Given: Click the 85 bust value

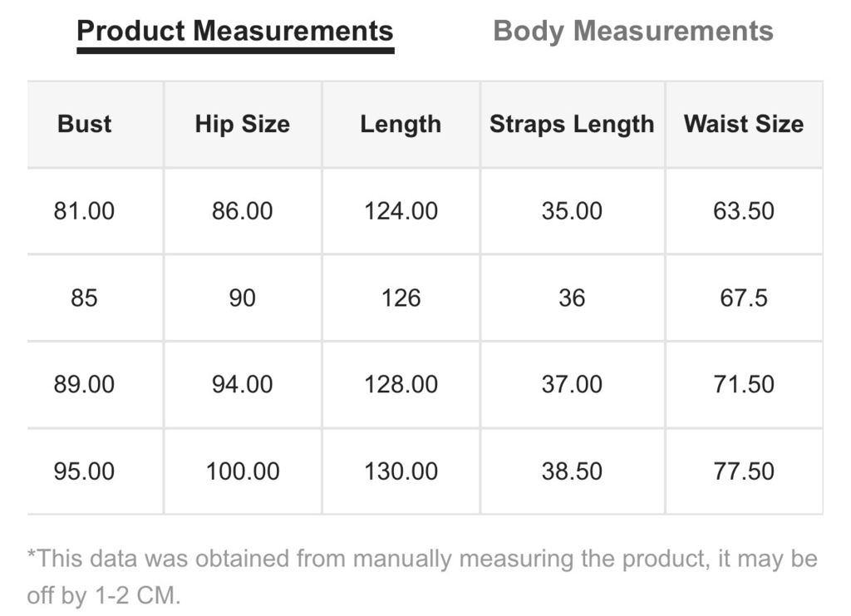Looking at the screenshot, I should pos(84,298).
